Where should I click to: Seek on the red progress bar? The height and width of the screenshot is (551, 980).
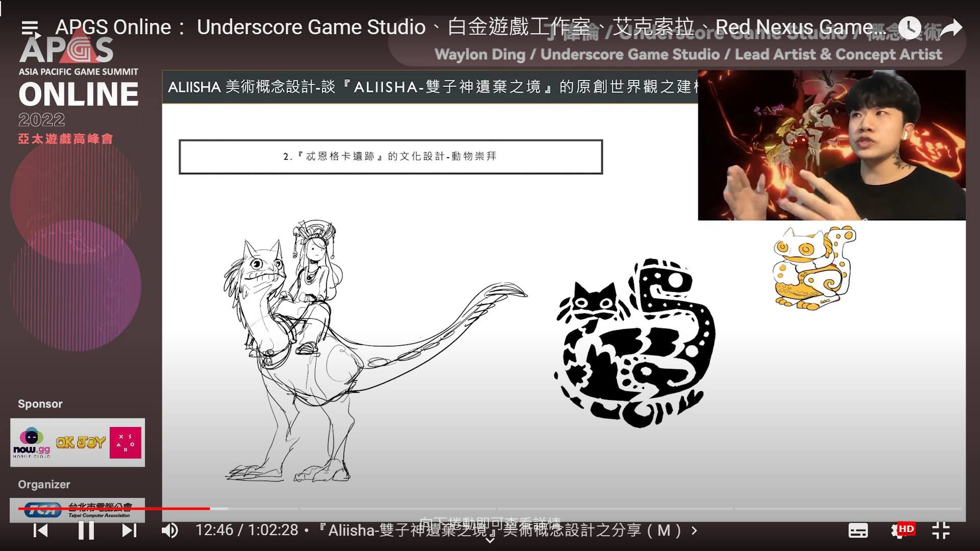pos(114,509)
